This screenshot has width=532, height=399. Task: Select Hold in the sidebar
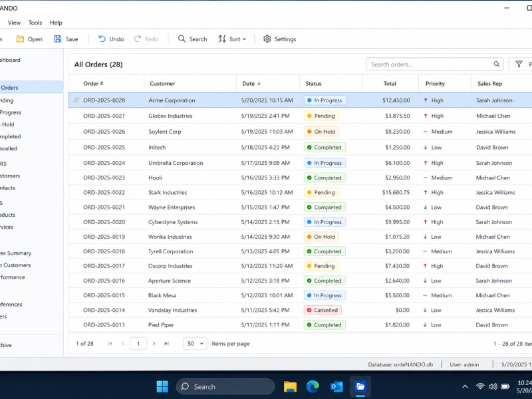(7, 124)
